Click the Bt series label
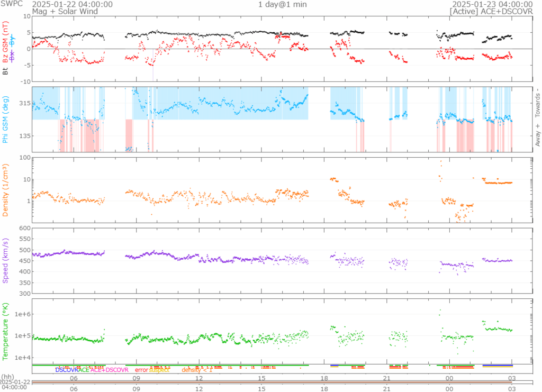The height and width of the screenshot is (392, 542). point(5,70)
